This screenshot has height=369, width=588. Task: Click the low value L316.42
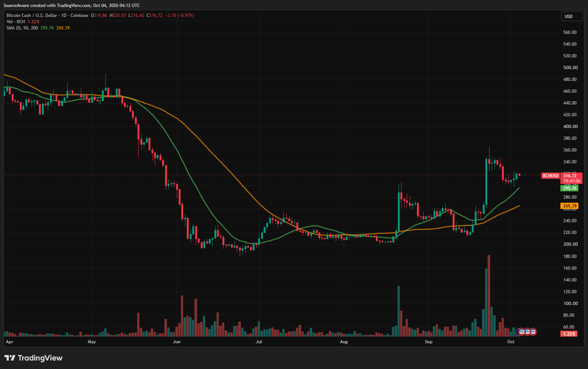(136, 15)
